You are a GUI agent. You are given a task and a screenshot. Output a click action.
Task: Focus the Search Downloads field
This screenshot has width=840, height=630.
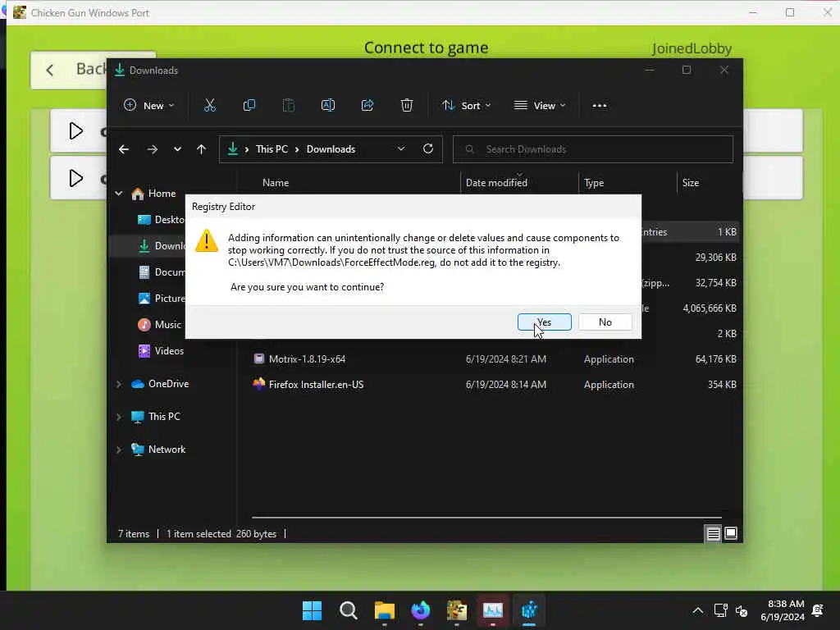click(593, 149)
